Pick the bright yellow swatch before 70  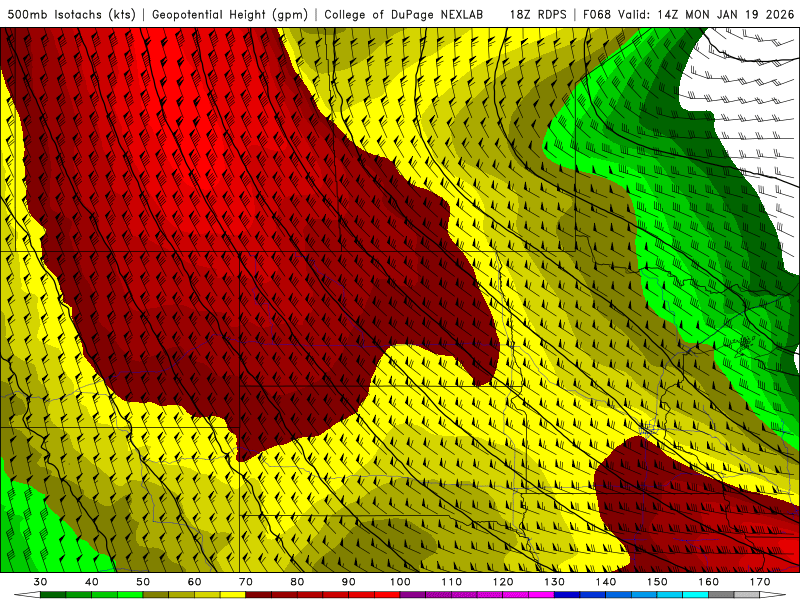click(x=233, y=594)
